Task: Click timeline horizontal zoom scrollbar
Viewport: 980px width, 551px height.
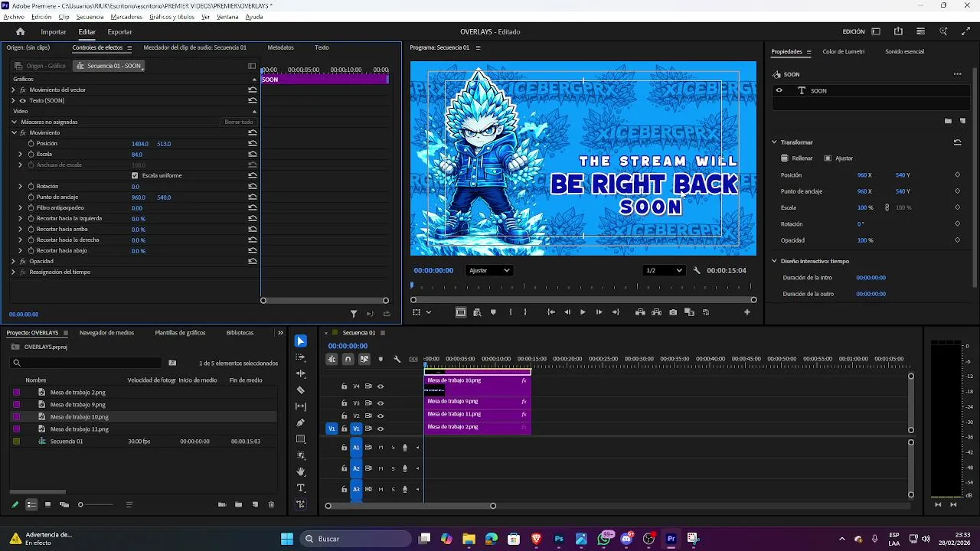Action: 410,506
